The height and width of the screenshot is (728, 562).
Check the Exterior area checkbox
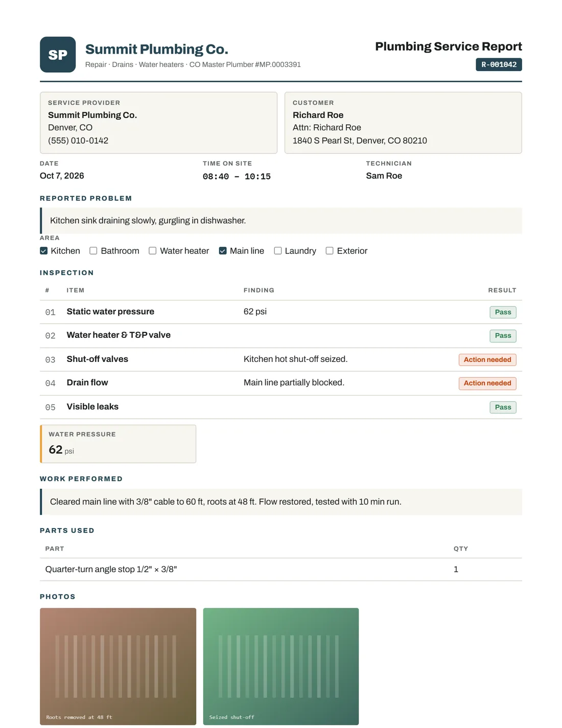[x=330, y=251]
